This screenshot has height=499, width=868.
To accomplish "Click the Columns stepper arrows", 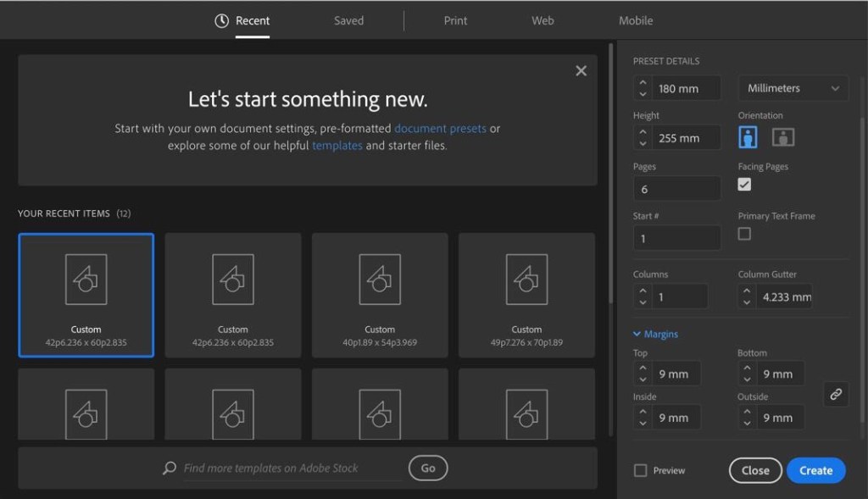I will click(643, 297).
